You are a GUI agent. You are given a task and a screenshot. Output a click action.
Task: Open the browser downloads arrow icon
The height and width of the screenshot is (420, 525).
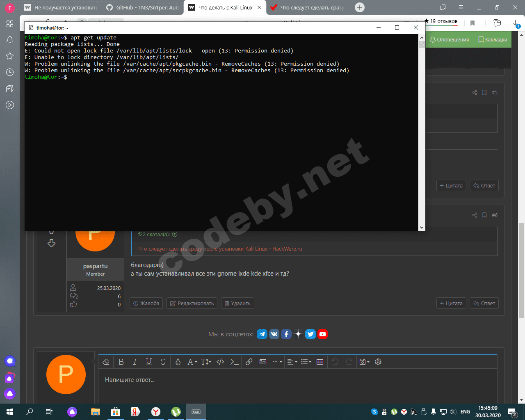point(516,23)
